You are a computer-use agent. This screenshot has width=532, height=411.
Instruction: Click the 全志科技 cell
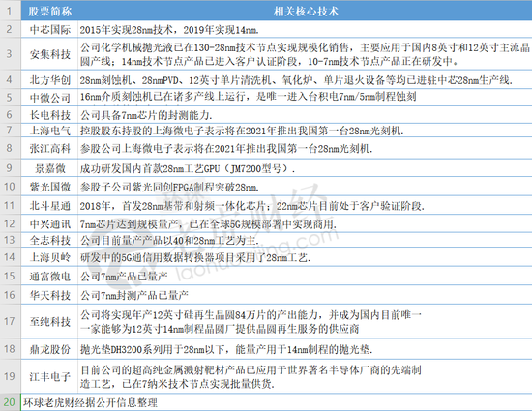49,240
